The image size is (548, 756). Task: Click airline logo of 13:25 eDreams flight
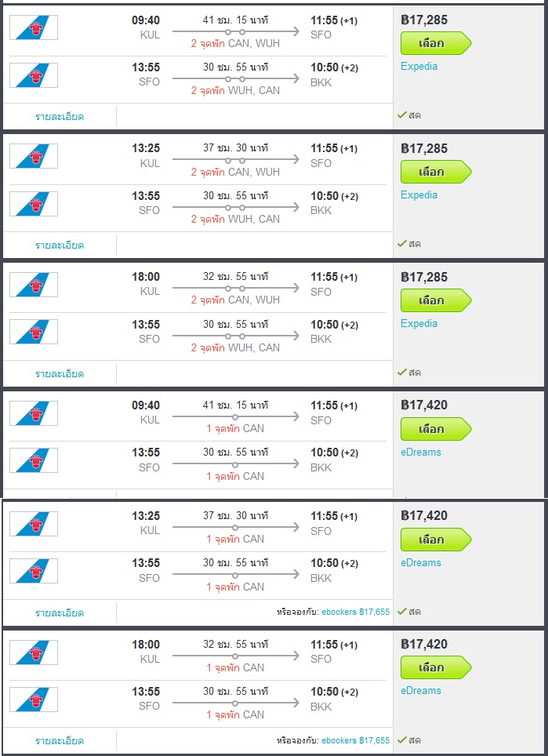(x=34, y=524)
